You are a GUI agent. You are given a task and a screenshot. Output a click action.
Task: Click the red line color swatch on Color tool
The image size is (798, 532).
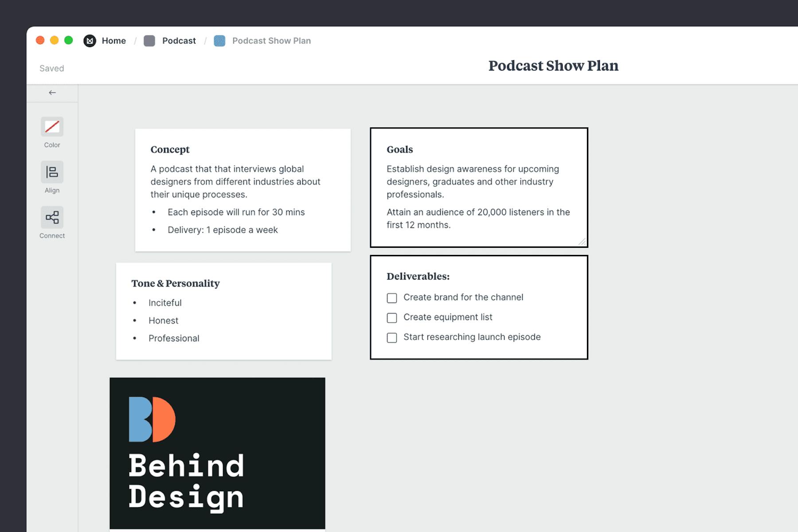click(x=52, y=127)
